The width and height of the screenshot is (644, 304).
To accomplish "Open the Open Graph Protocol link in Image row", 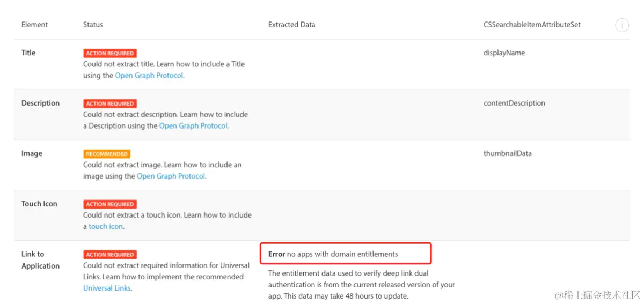I will (171, 176).
